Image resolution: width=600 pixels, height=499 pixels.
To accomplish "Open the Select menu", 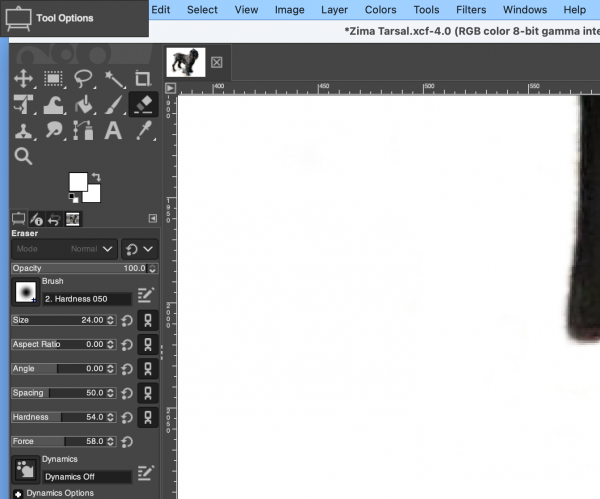I will (x=202, y=10).
